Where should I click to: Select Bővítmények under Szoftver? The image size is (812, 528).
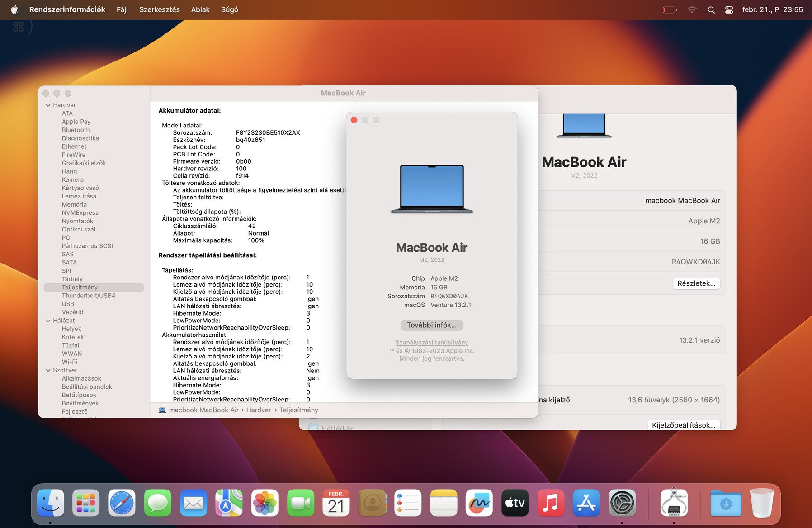[x=80, y=403]
